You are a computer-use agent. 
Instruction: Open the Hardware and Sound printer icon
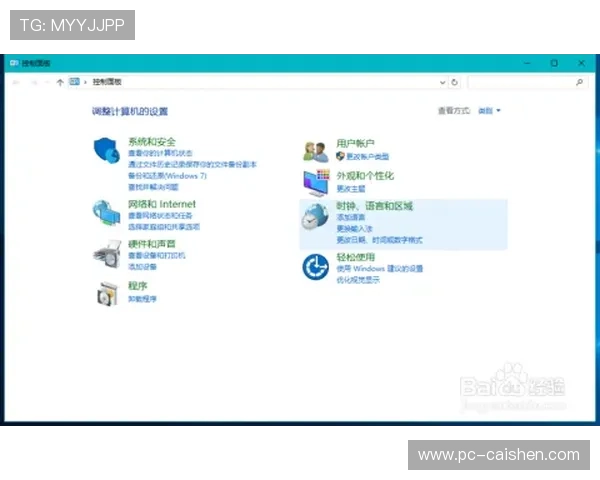pos(108,253)
